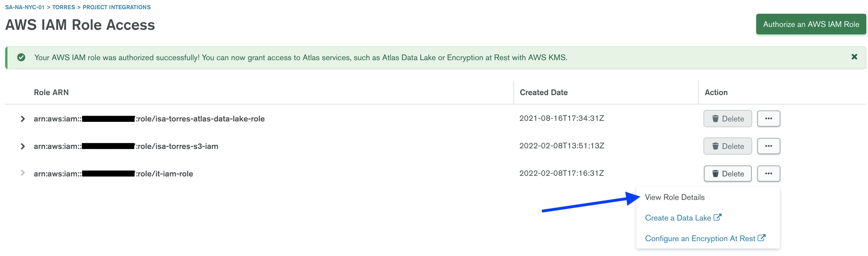Open ellipsis menu for isa-torres-s3-iam role
Image resolution: width=868 pixels, height=256 pixels.
click(x=769, y=146)
